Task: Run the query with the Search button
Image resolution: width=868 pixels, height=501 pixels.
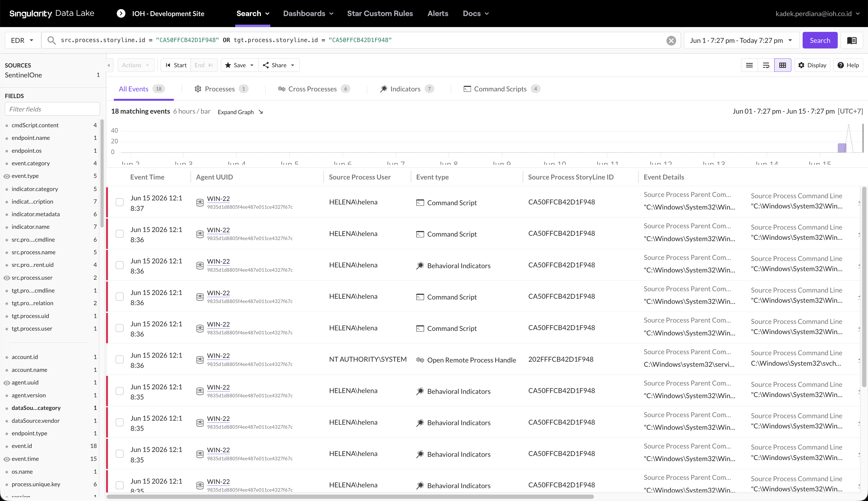Action: [820, 41]
